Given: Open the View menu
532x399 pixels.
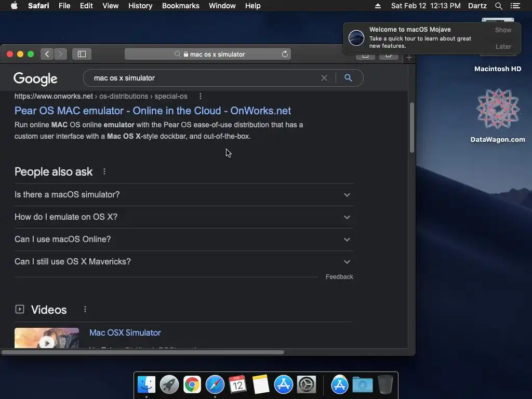Looking at the screenshot, I should 111,6.
